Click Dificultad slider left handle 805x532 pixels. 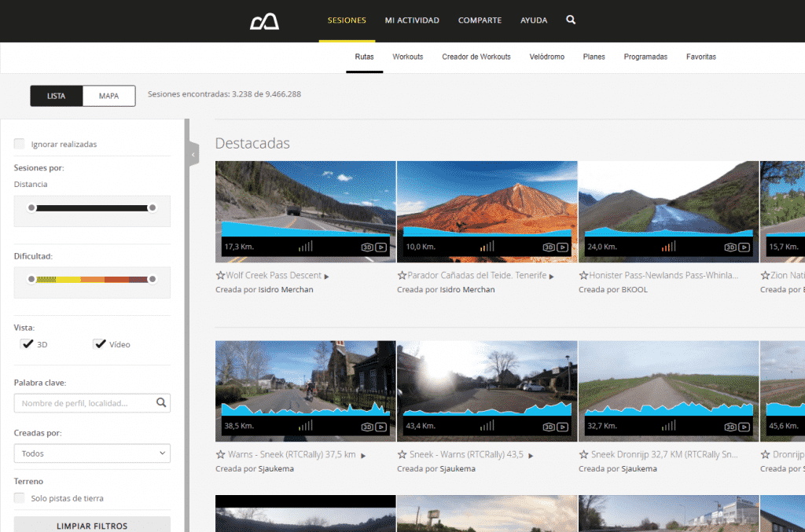click(31, 279)
